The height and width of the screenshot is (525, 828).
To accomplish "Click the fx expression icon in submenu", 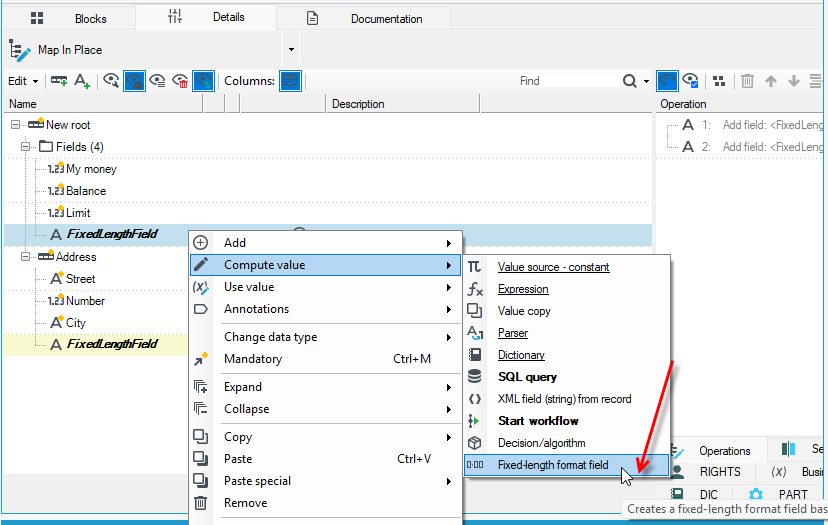I will (x=475, y=289).
